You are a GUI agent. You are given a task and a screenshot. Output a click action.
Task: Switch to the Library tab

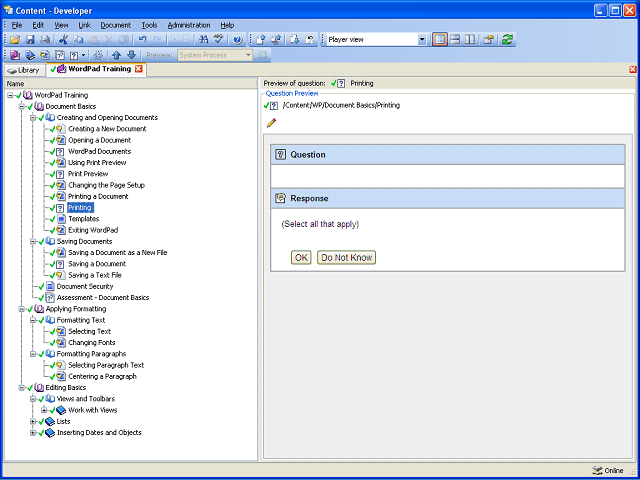coord(24,70)
